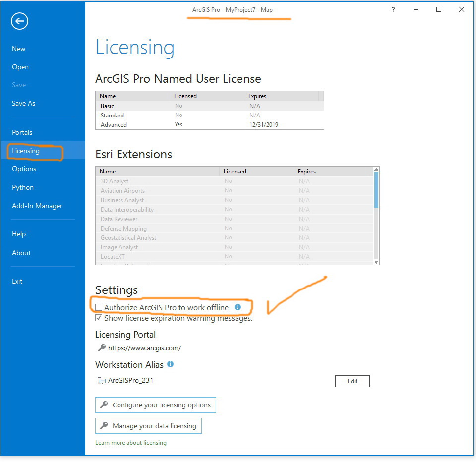Select the Geostatistical Analyst extension row

pyautogui.click(x=235, y=237)
